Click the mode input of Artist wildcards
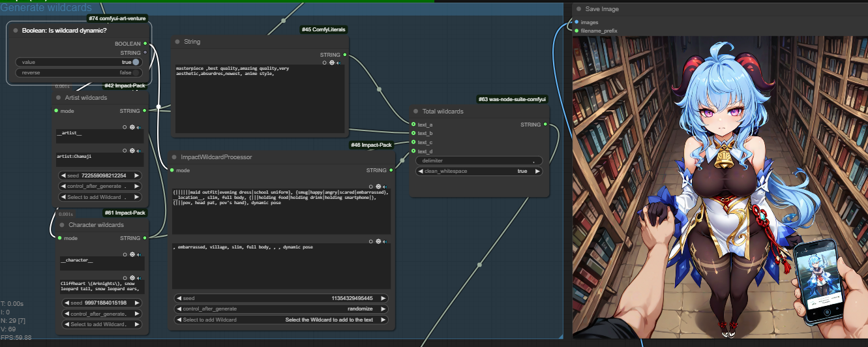Image resolution: width=868 pixels, height=347 pixels. click(56, 111)
